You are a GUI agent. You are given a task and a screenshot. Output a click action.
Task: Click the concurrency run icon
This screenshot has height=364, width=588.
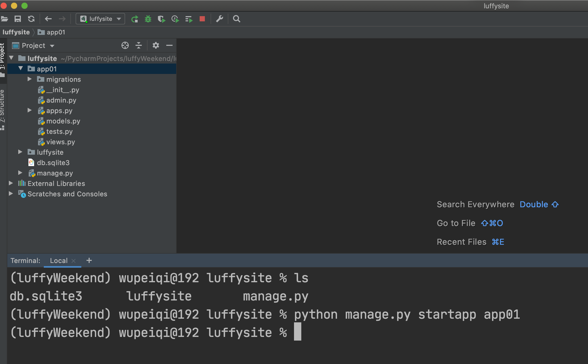click(x=189, y=19)
